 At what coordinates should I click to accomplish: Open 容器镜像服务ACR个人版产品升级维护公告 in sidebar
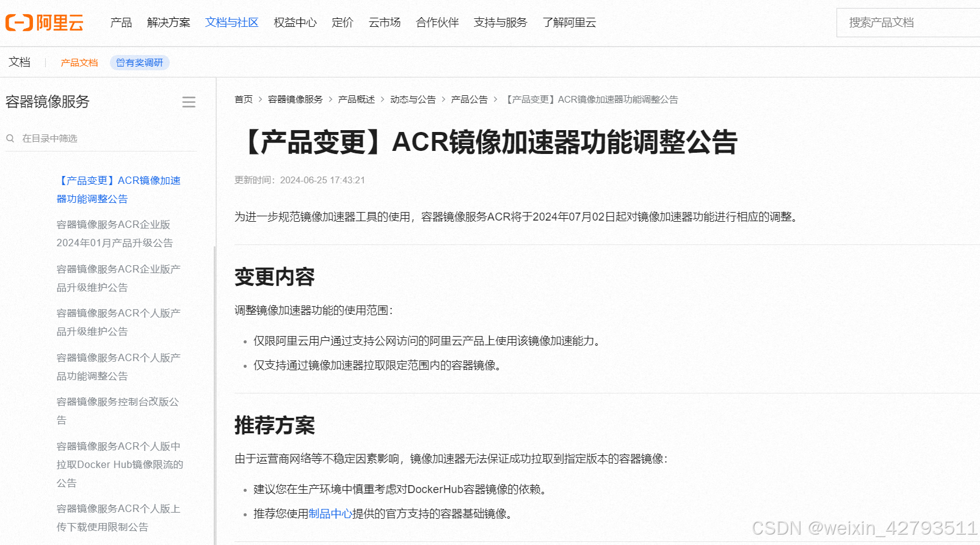(118, 322)
